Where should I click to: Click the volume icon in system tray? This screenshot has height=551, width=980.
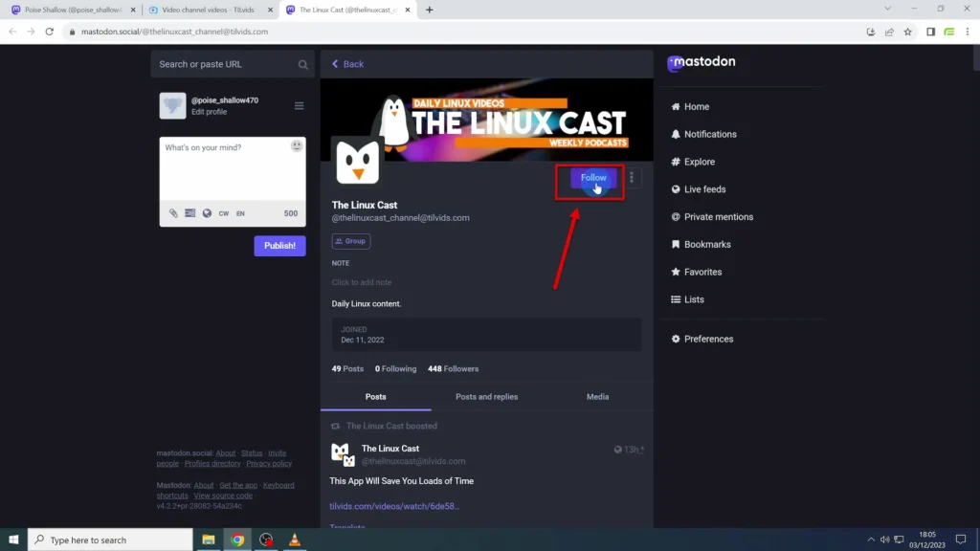tap(884, 540)
